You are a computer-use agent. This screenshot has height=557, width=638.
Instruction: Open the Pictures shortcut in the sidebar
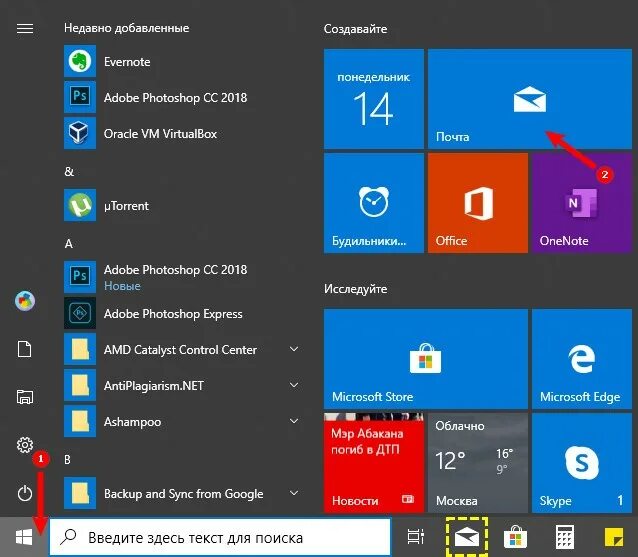pos(25,397)
